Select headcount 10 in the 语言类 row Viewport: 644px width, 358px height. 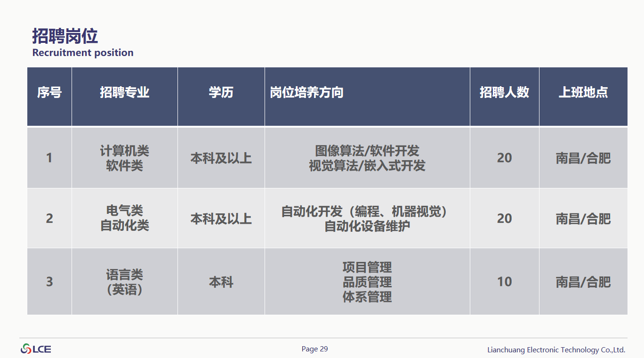pos(505,282)
